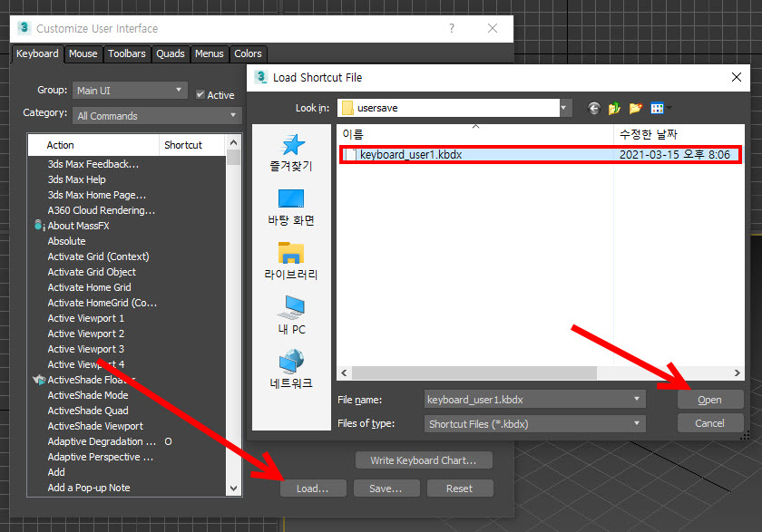Viewport: 762px width, 532px height.
Task: Go back to the last folder visited
Action: 594,108
